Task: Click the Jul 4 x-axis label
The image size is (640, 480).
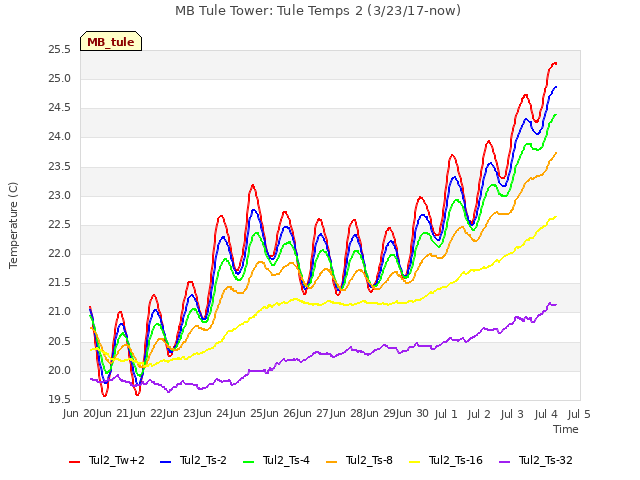Action: 546,414
